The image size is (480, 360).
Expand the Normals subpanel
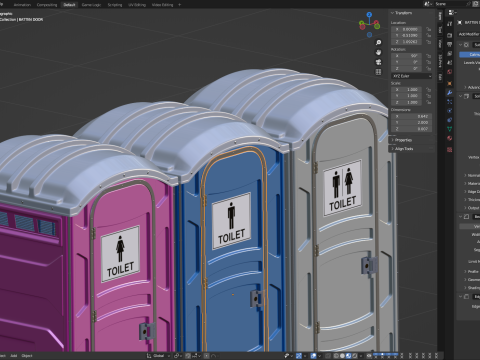coord(472,175)
